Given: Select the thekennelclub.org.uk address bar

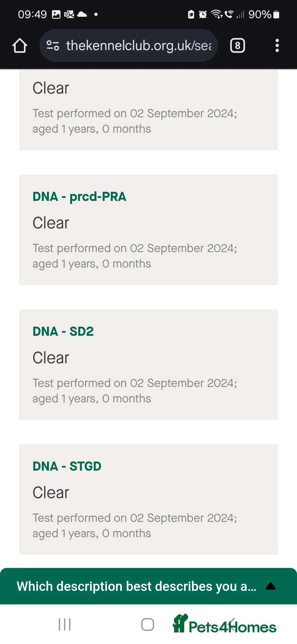Looking at the screenshot, I should [139, 45].
